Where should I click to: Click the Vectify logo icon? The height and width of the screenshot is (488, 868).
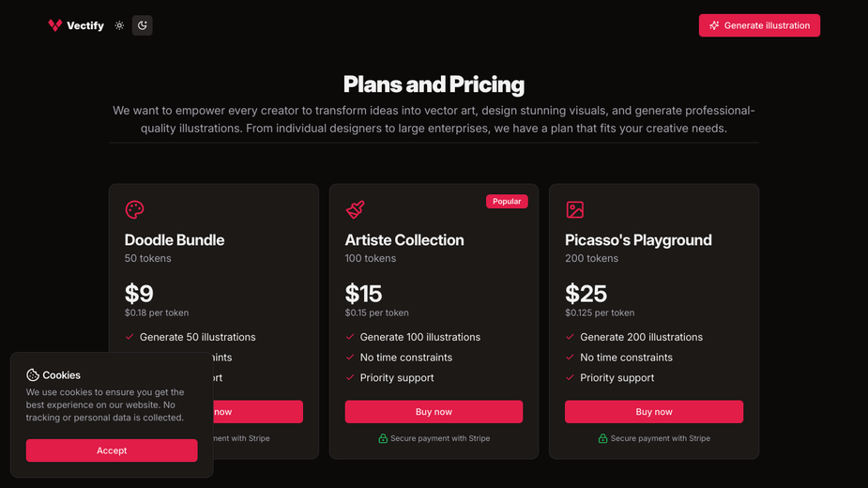pyautogui.click(x=54, y=25)
